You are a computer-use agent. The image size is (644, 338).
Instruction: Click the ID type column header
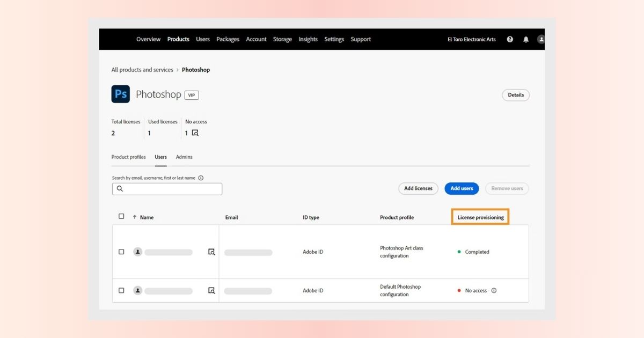[x=311, y=217]
